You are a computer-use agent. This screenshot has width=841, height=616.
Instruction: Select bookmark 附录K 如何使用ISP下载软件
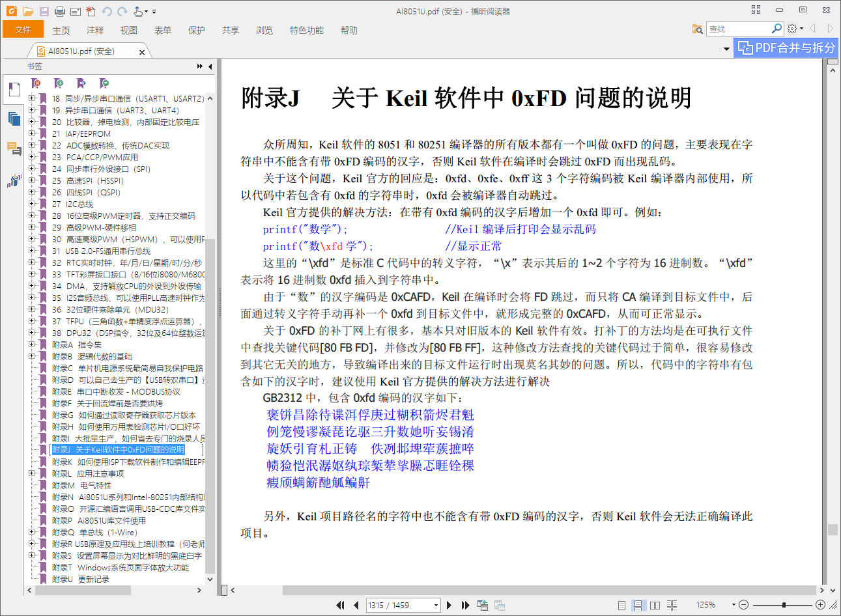pos(128,462)
